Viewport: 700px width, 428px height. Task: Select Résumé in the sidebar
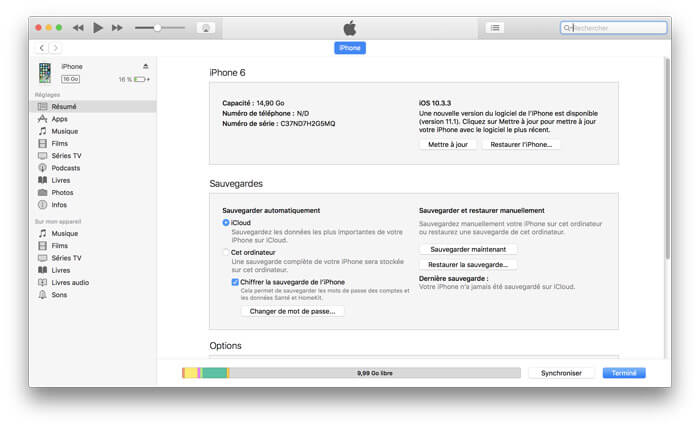coord(63,106)
